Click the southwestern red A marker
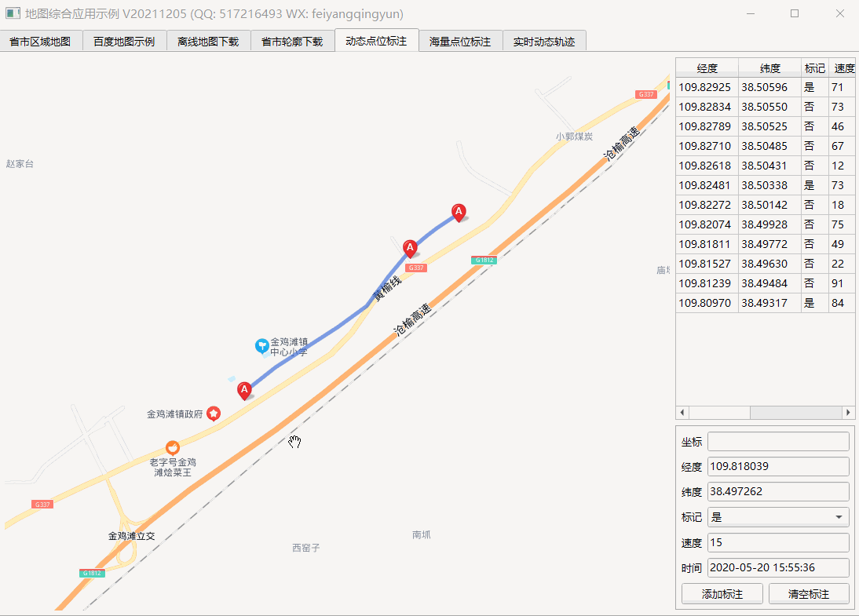 244,391
